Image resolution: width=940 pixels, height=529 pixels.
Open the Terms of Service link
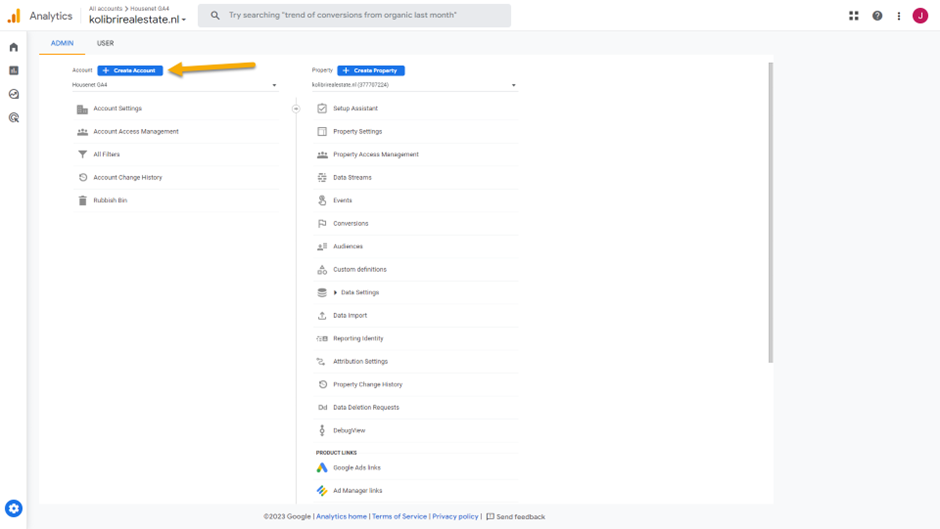(x=399, y=516)
